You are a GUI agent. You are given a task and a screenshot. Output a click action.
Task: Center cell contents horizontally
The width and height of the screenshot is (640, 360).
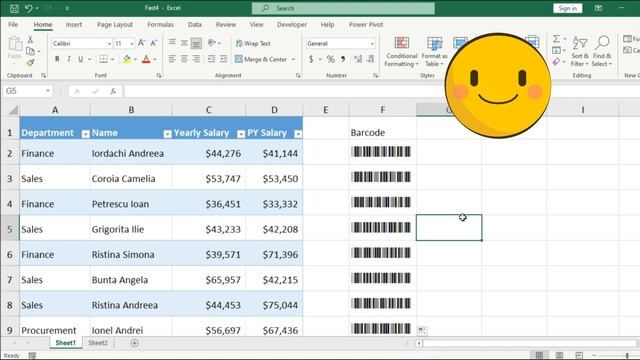coord(184,59)
